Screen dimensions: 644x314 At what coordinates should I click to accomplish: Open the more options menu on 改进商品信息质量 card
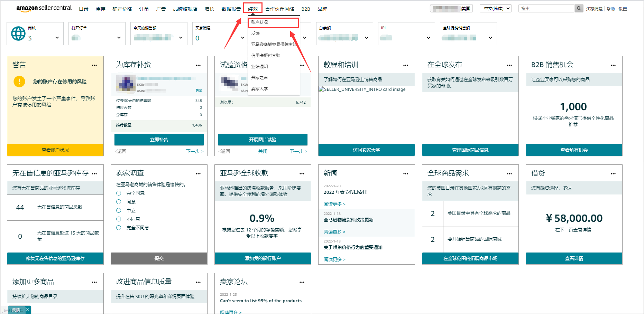198,282
